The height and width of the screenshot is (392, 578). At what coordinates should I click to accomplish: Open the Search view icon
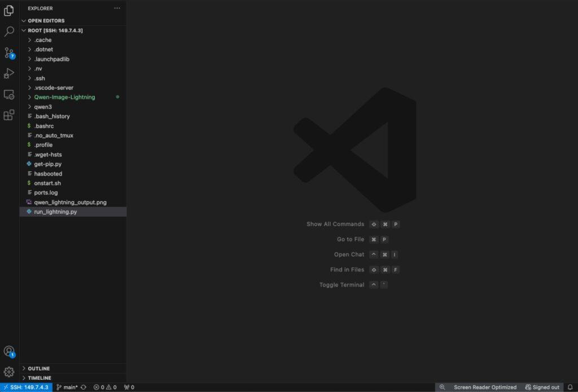[9, 32]
